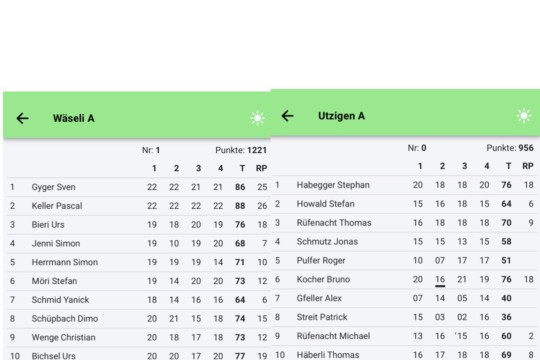
Task: Select the Rüfenacht Michael row
Action: pos(405,336)
